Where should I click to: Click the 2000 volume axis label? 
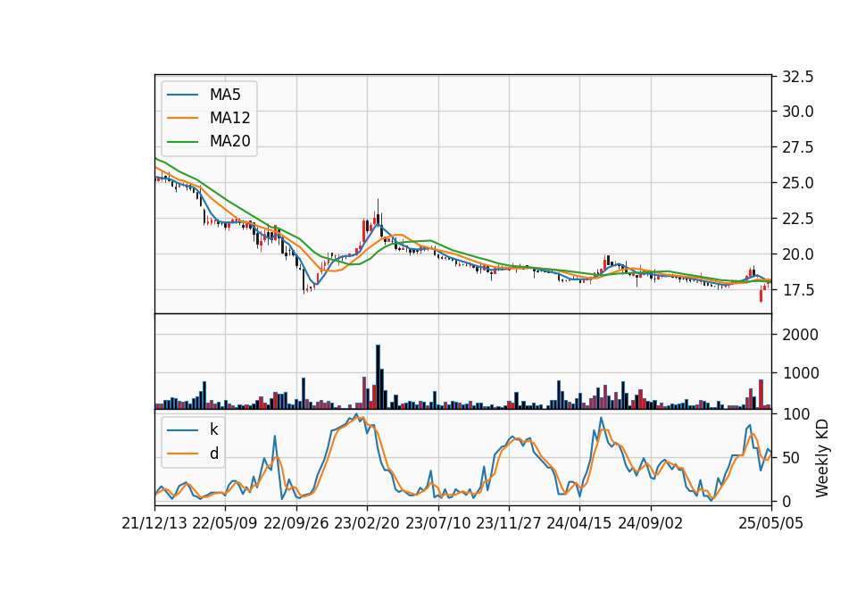pyautogui.click(x=800, y=335)
